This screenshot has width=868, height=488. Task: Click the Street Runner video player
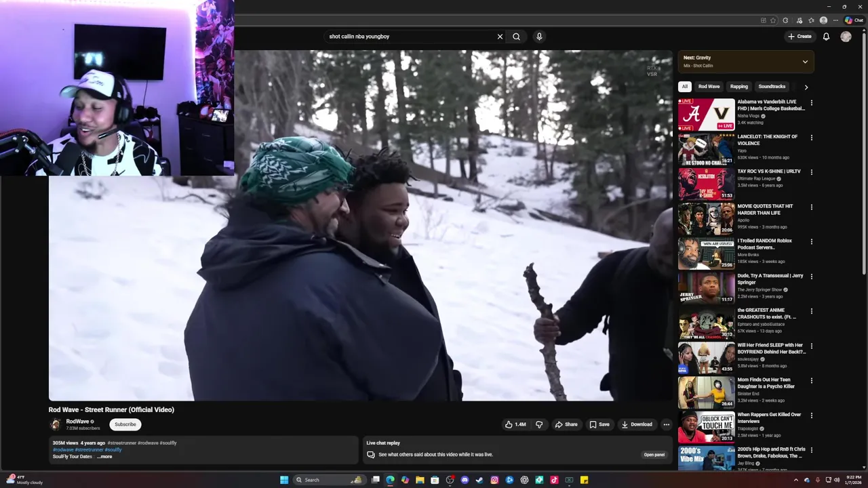[x=360, y=226]
